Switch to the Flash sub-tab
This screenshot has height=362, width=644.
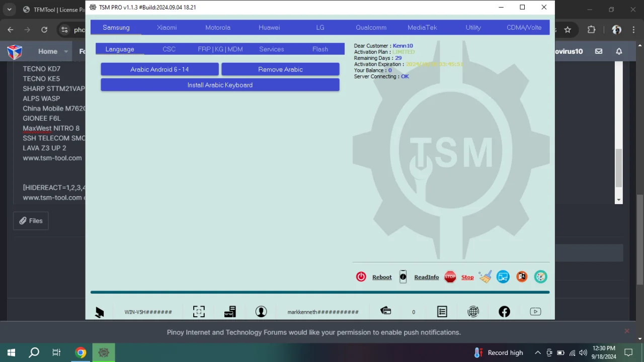coord(320,49)
